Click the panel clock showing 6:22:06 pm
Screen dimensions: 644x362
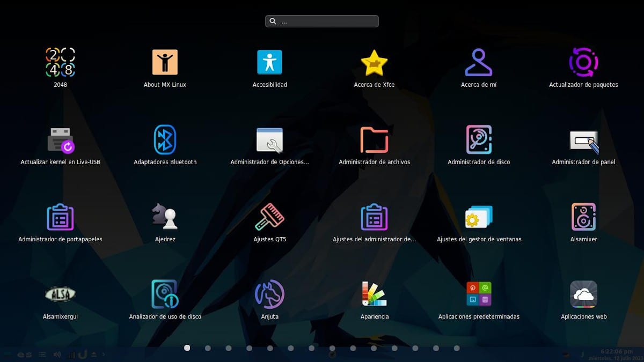click(x=618, y=351)
